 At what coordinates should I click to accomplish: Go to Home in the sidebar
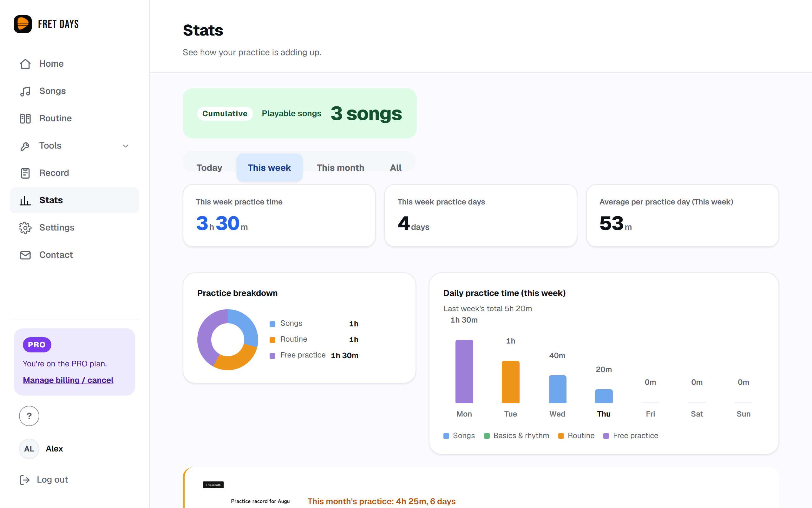(75, 64)
